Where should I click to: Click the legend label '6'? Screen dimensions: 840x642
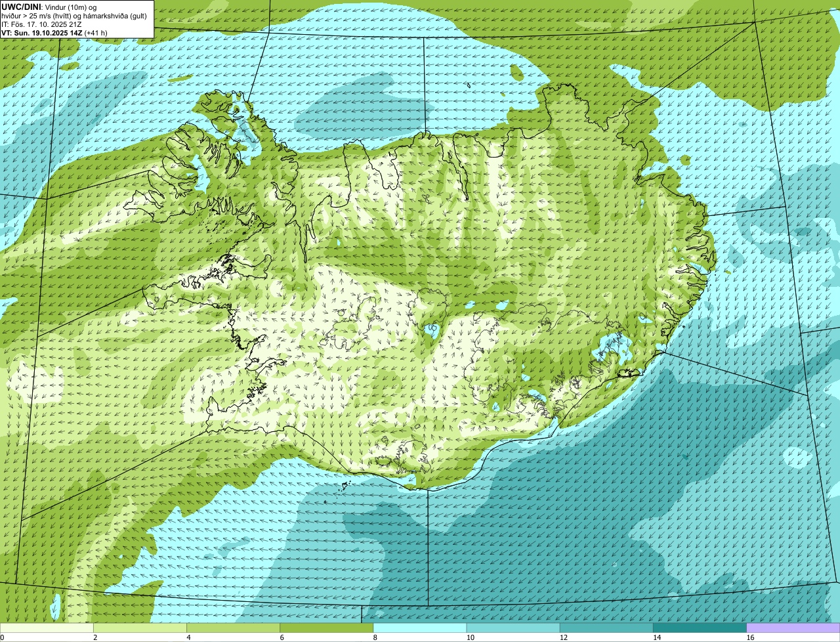pos(282,637)
